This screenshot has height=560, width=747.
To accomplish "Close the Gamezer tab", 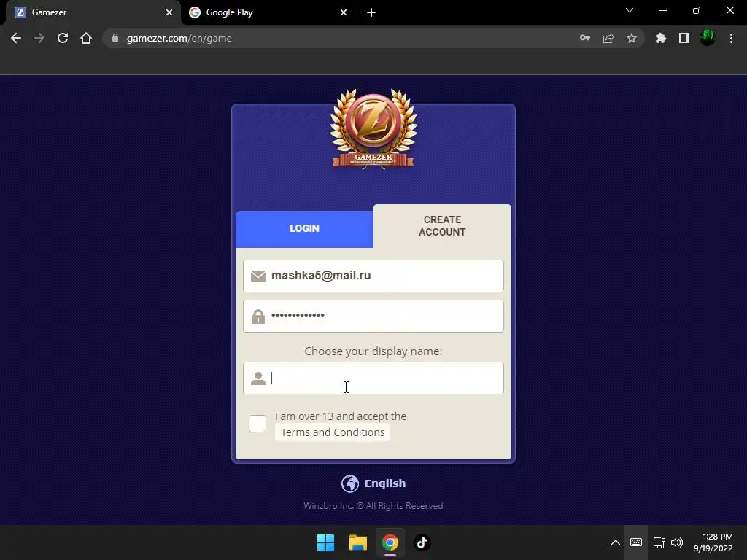I will pos(169,12).
